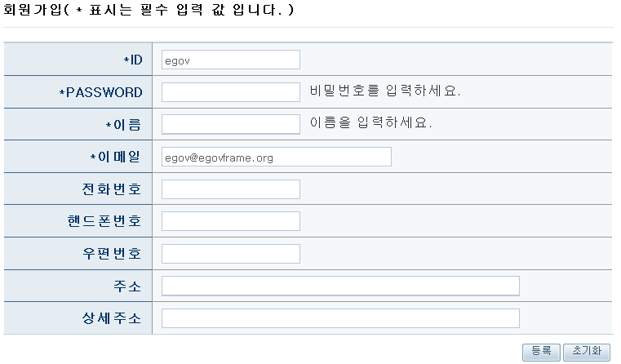Select the 주소 address input field

click(340, 286)
